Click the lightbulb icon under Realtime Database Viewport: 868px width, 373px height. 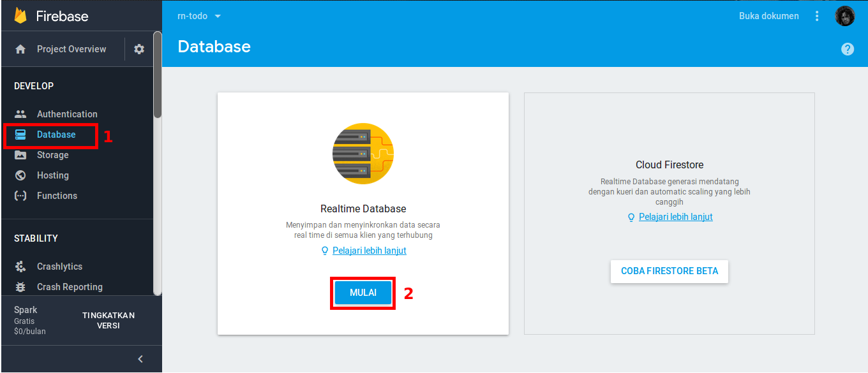point(325,251)
